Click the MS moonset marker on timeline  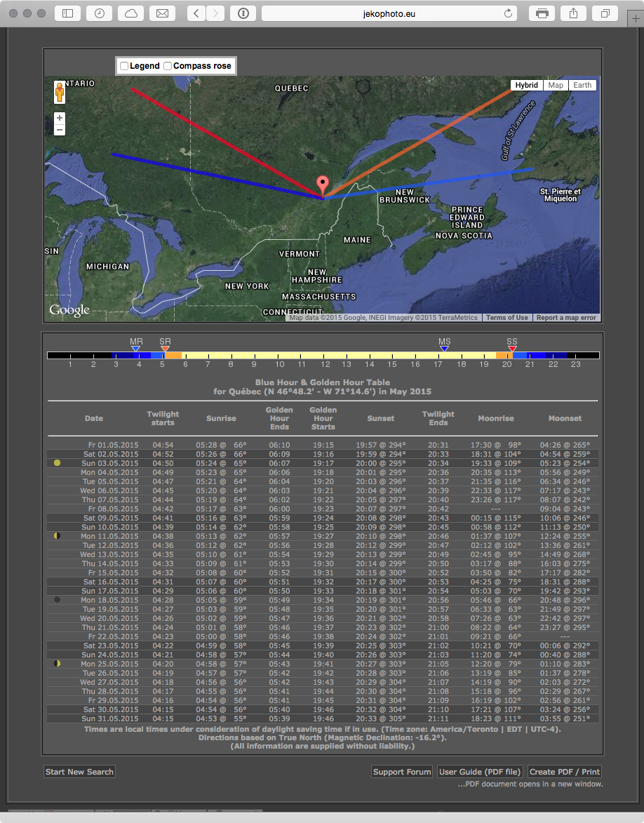pyautogui.click(x=445, y=348)
